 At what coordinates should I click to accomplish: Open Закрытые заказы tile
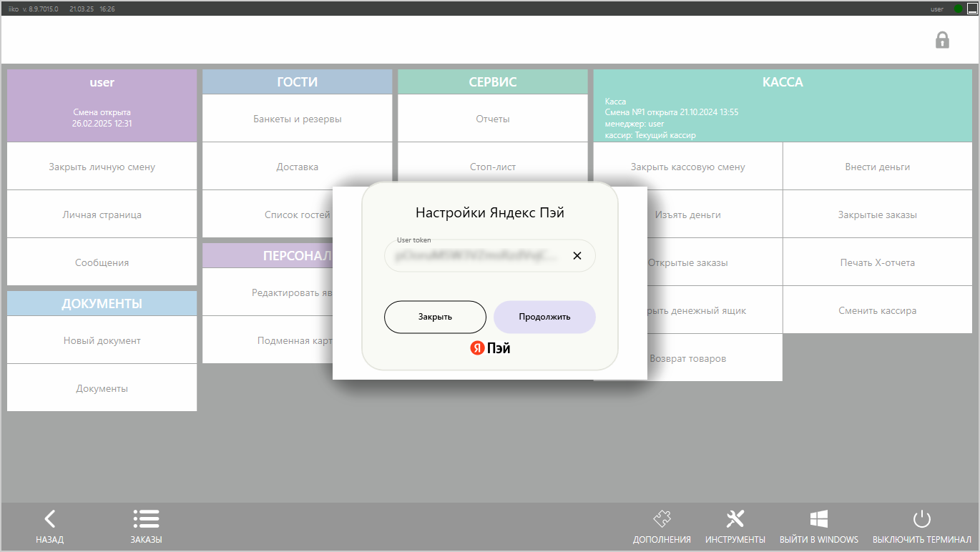(877, 215)
